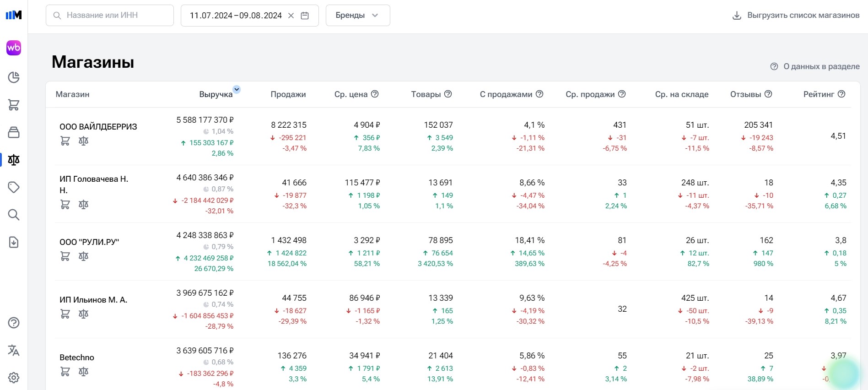868x390 pixels.
Task: Click the Магазины page heading
Action: point(93,62)
